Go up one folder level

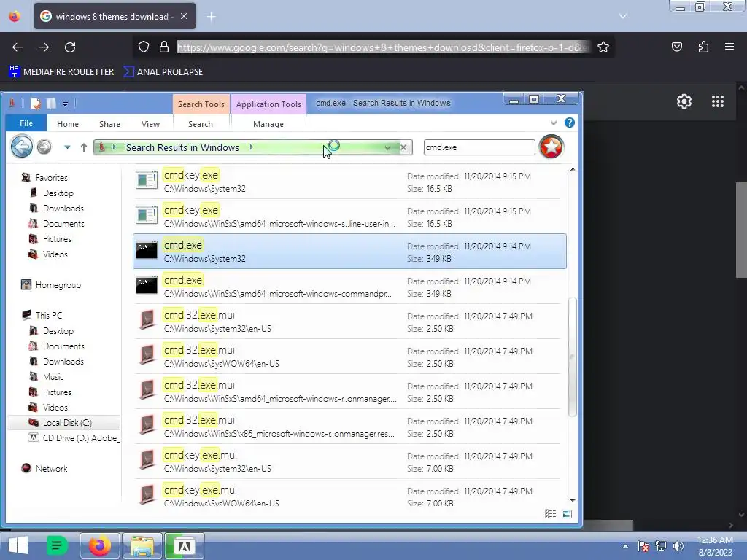(x=84, y=147)
